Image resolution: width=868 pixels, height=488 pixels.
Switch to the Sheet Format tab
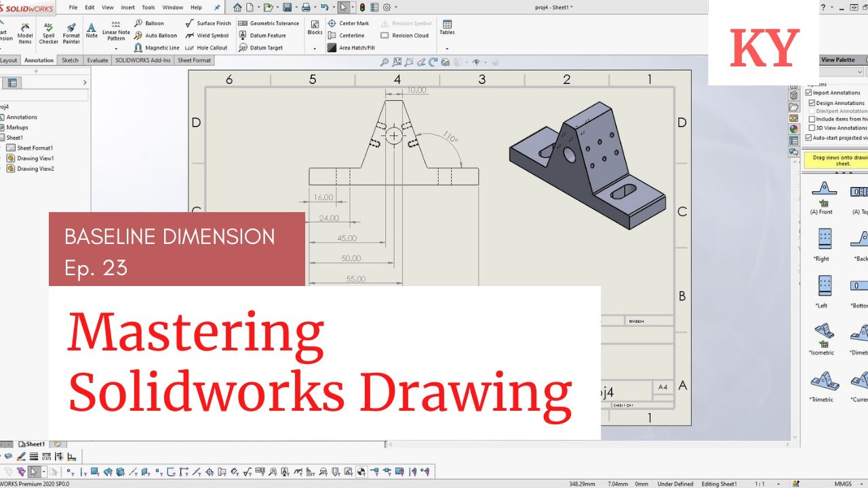point(195,60)
